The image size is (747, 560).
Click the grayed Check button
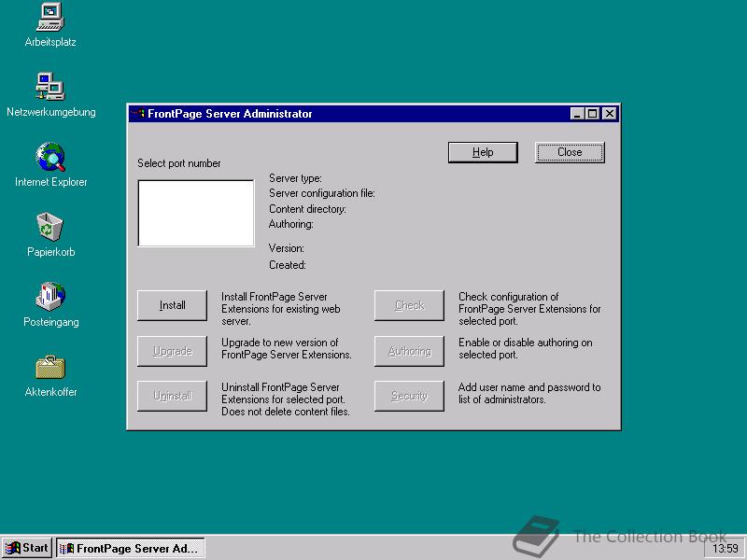pyautogui.click(x=409, y=305)
